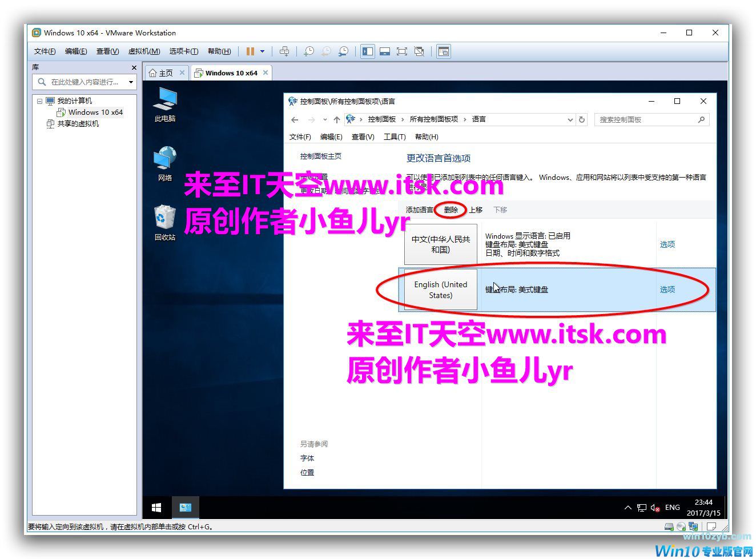Send Ctrl+Alt+Del to the virtual machine
The image size is (756, 559).
[284, 51]
